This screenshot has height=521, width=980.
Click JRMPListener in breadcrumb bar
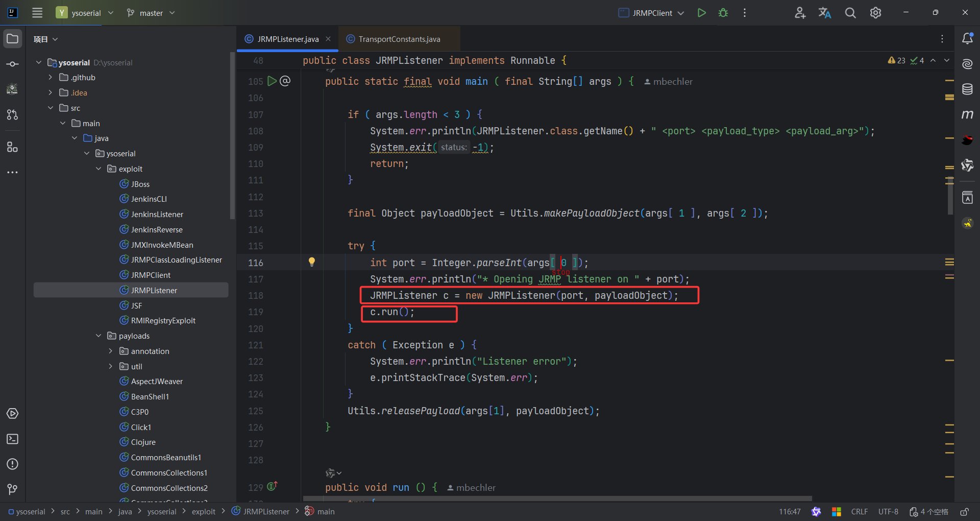pyautogui.click(x=266, y=512)
